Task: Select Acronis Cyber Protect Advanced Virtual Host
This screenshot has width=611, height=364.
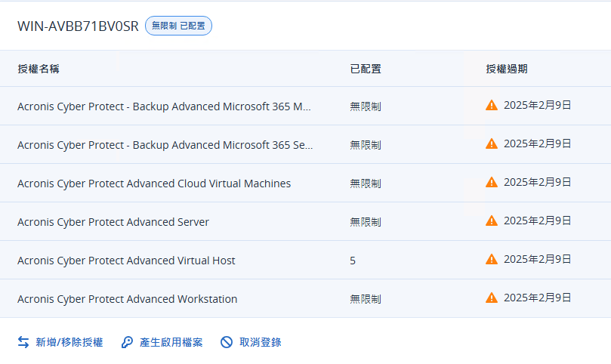Action: tap(126, 261)
